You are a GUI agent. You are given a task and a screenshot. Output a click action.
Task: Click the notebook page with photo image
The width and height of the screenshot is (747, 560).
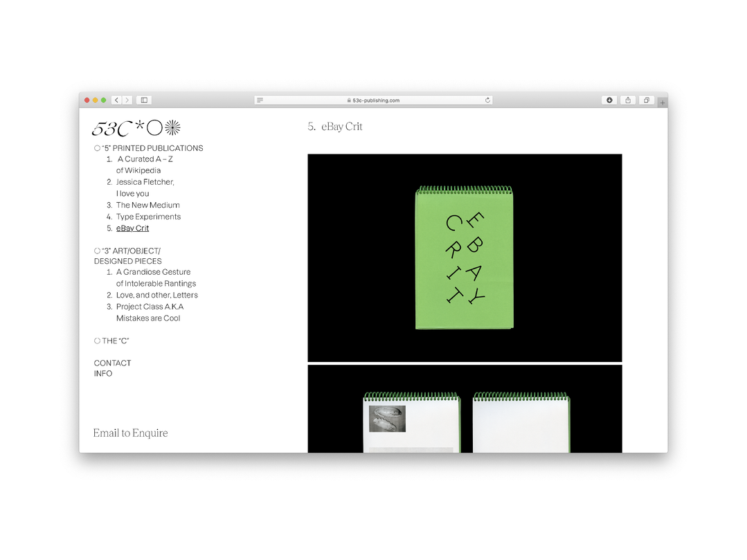click(x=412, y=422)
